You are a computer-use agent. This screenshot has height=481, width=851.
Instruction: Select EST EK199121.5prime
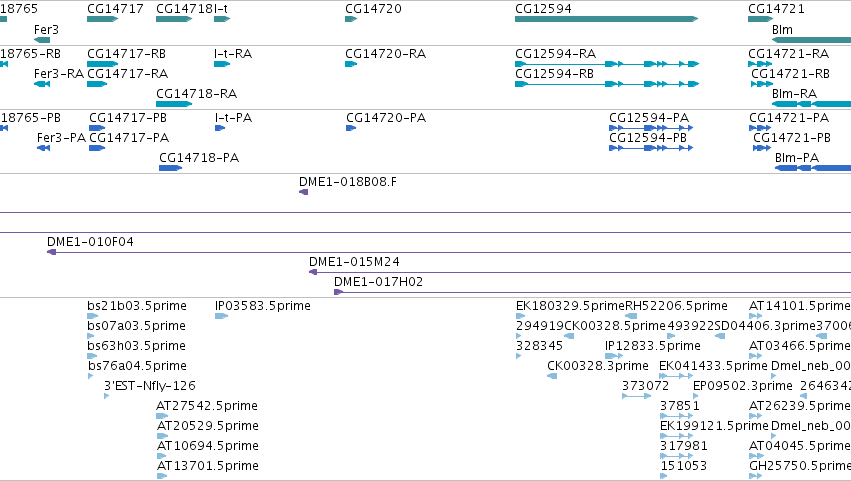(x=714, y=427)
